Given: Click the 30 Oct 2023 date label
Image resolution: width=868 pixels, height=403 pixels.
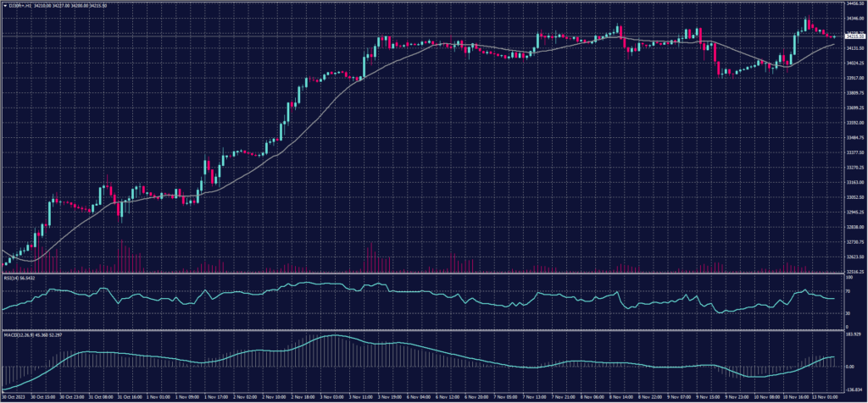Looking at the screenshot, I should tap(14, 395).
